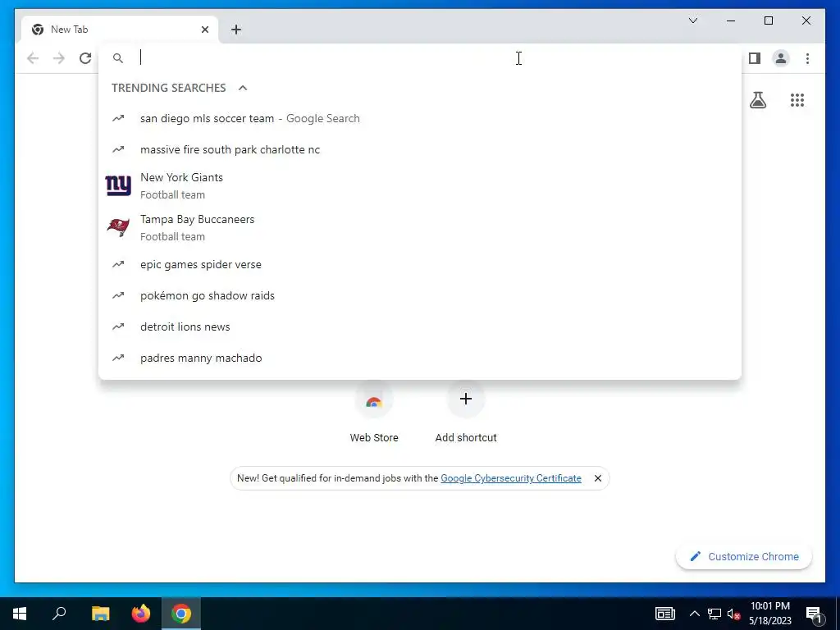
Task: Click trending arrow beside 'epic games spider verse'
Action: coord(118,264)
